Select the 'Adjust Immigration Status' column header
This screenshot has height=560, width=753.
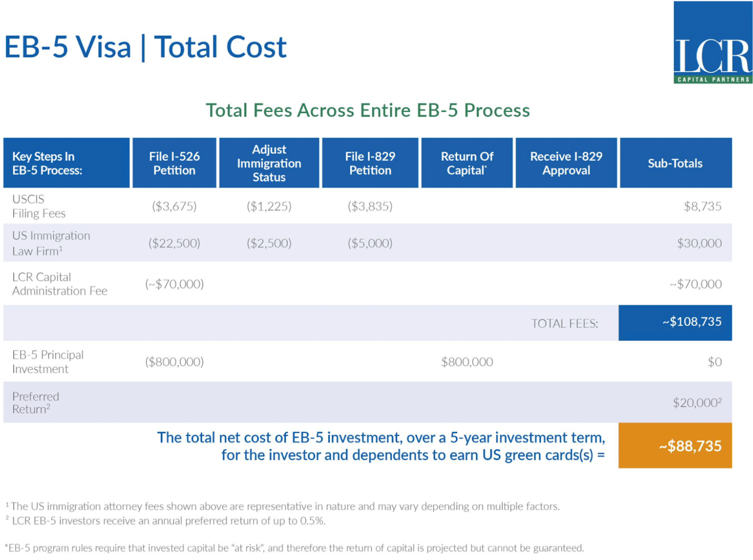pos(269,163)
